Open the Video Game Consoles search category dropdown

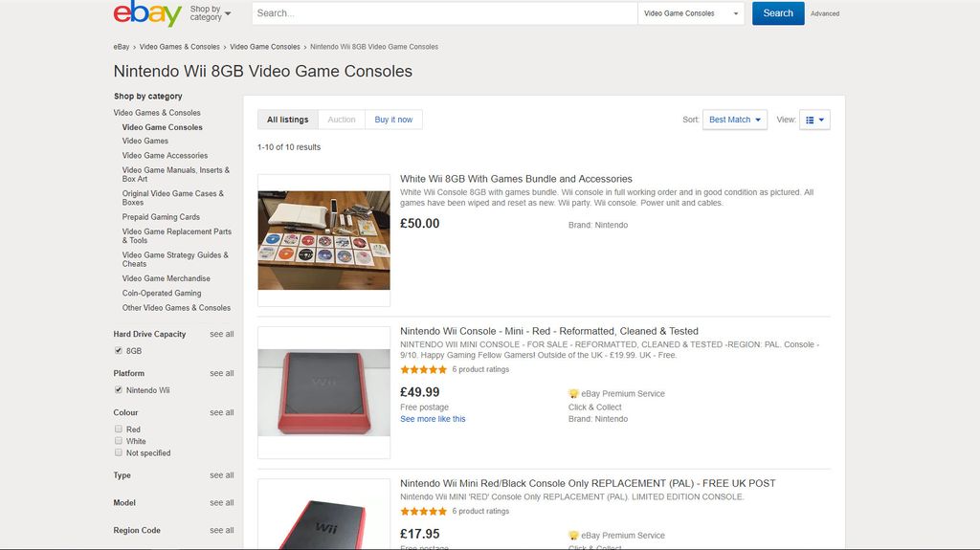click(691, 13)
